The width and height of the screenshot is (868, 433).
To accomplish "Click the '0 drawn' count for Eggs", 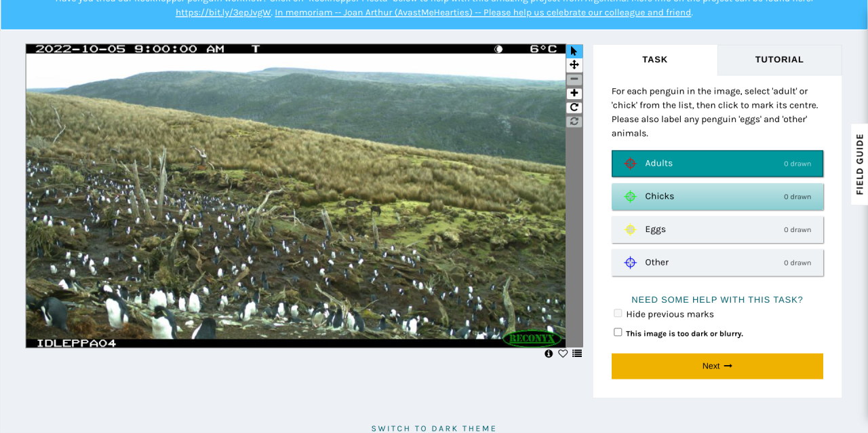I will (797, 229).
